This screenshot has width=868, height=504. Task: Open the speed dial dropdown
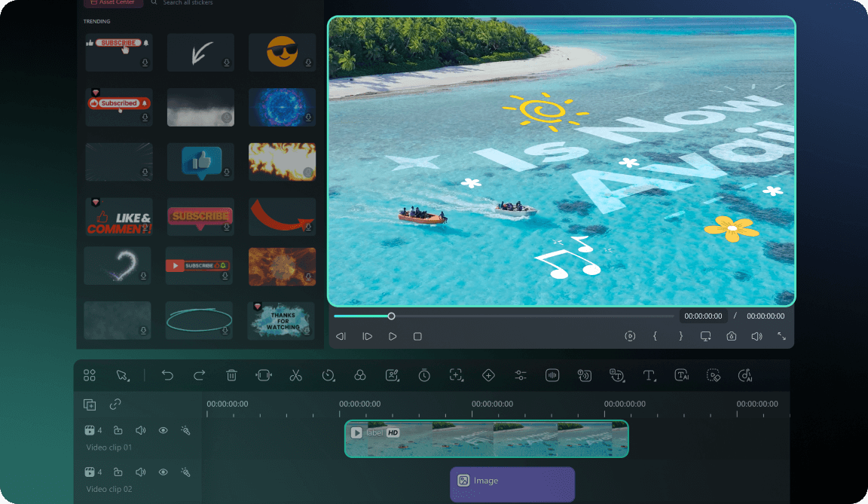329,376
